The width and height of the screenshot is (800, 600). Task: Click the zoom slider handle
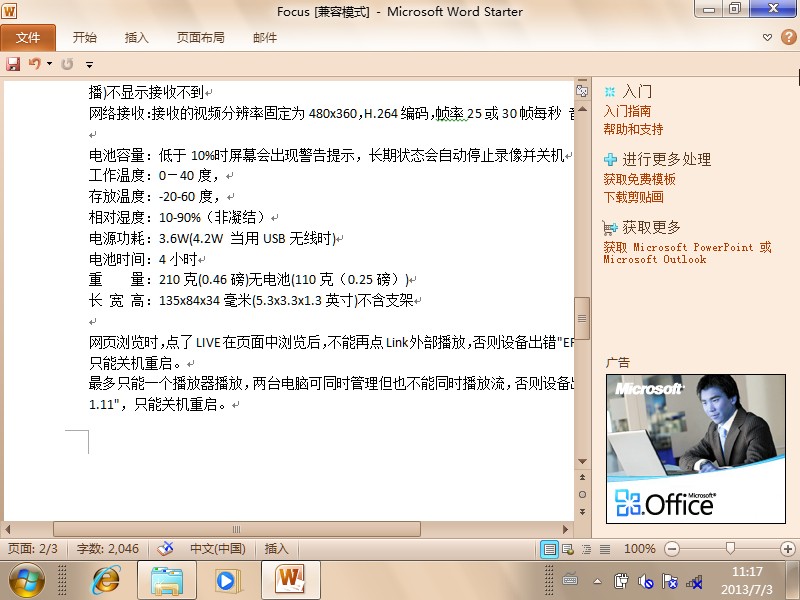point(731,549)
